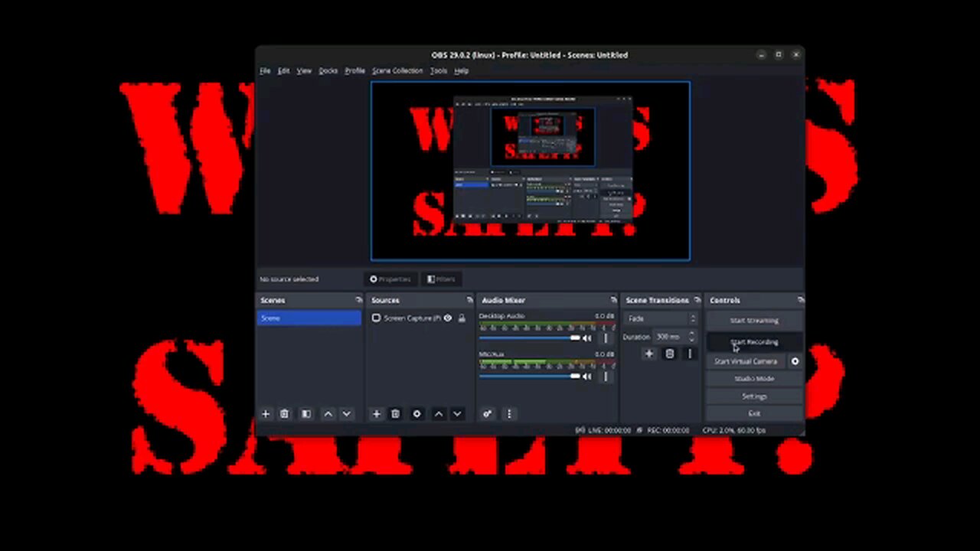Open the Help menu
The width and height of the screenshot is (980, 551).
(x=461, y=70)
